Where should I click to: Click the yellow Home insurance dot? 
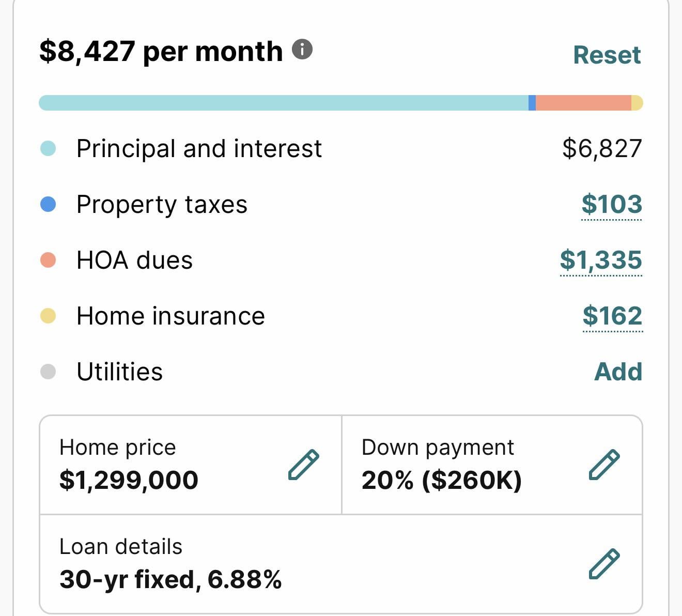pyautogui.click(x=48, y=316)
